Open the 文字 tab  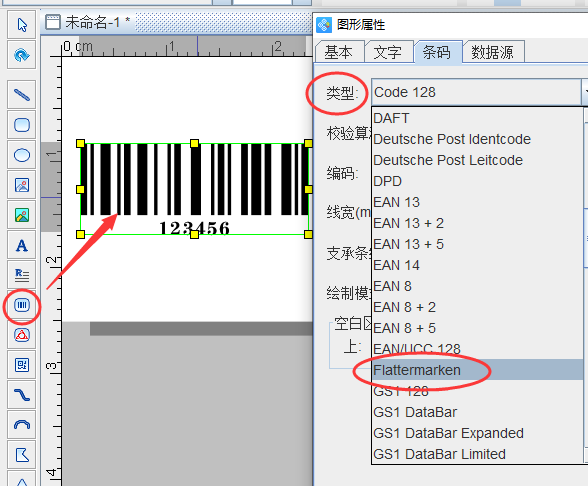click(x=388, y=52)
